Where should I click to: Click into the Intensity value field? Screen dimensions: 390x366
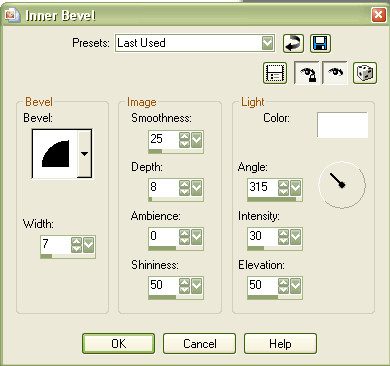point(263,237)
